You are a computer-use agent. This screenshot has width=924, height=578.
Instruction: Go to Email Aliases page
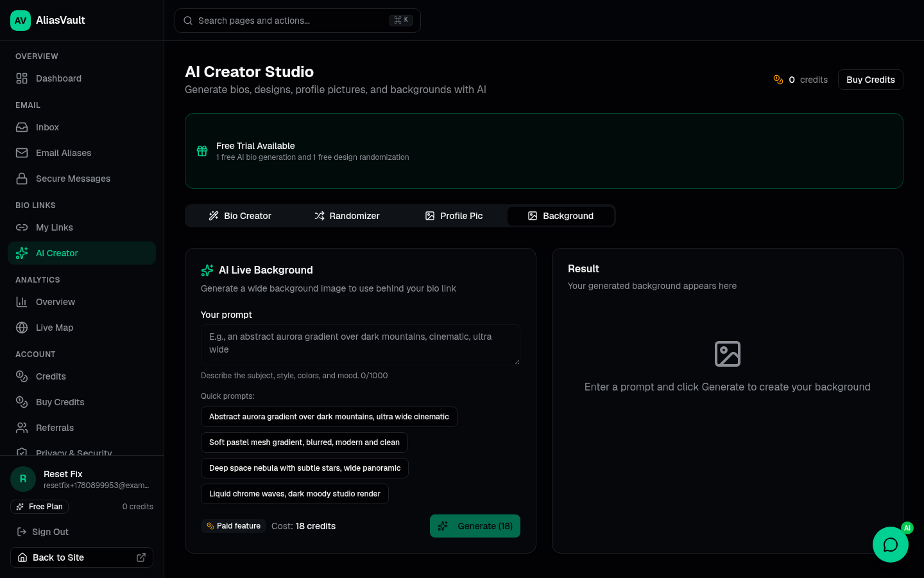[x=82, y=153]
